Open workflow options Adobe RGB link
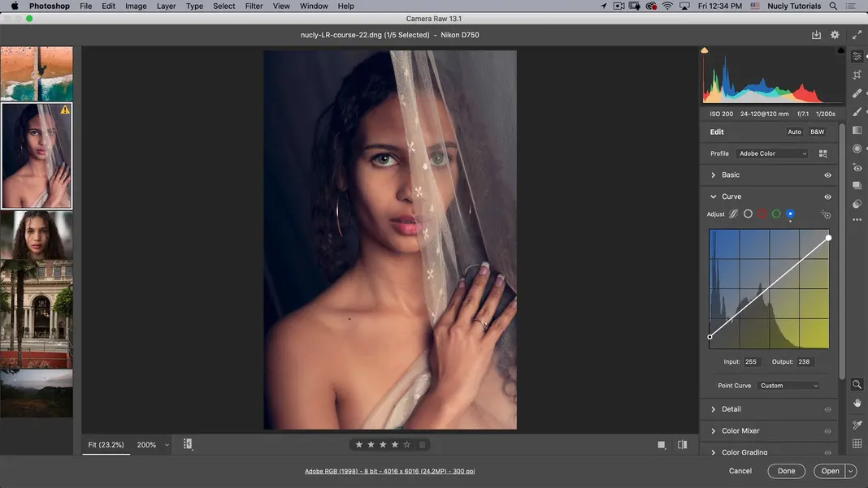Screen dimensions: 868x488 [x=390, y=472]
